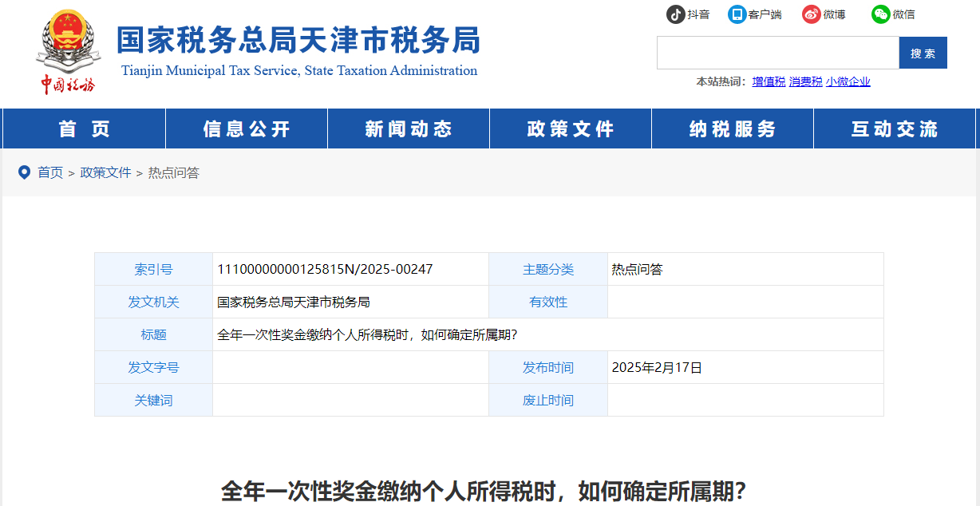980x506 pixels.
Task: Click the national emblem tax bureau logo
Action: coord(68,44)
